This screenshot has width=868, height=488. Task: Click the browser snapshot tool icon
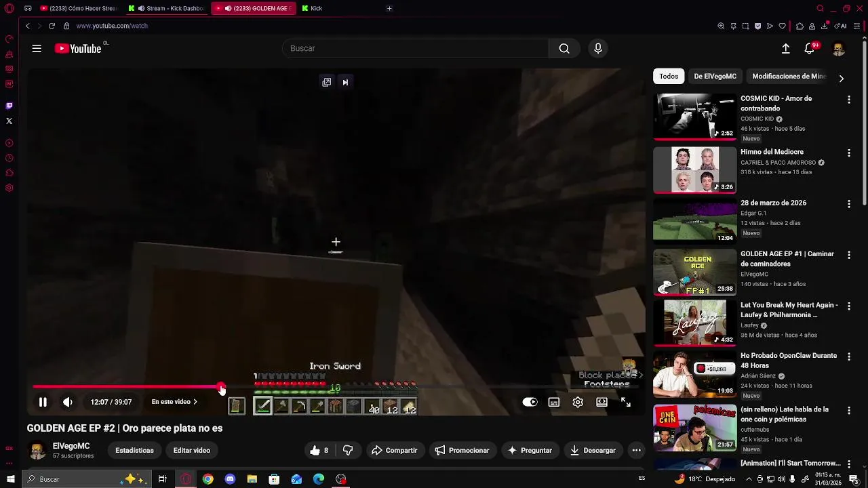[745, 26]
